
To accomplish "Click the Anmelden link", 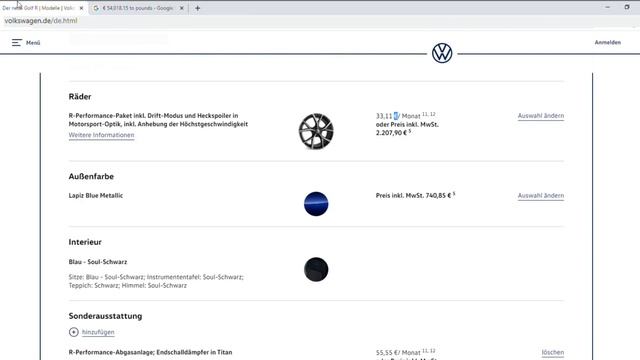I will pyautogui.click(x=608, y=42).
